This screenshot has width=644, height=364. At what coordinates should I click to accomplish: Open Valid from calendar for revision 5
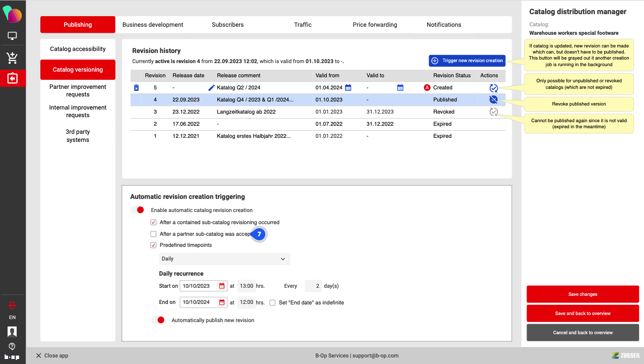[x=348, y=88]
